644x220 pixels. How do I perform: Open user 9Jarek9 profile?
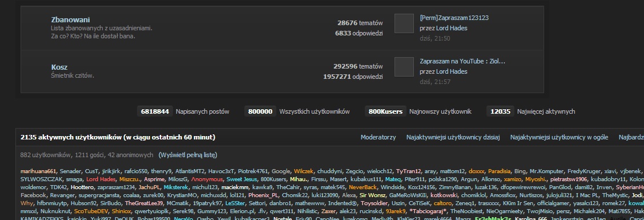(x=396, y=211)
